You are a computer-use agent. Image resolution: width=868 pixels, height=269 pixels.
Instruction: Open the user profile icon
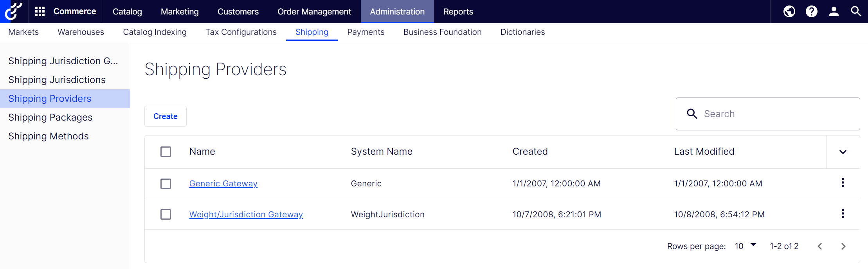click(834, 11)
